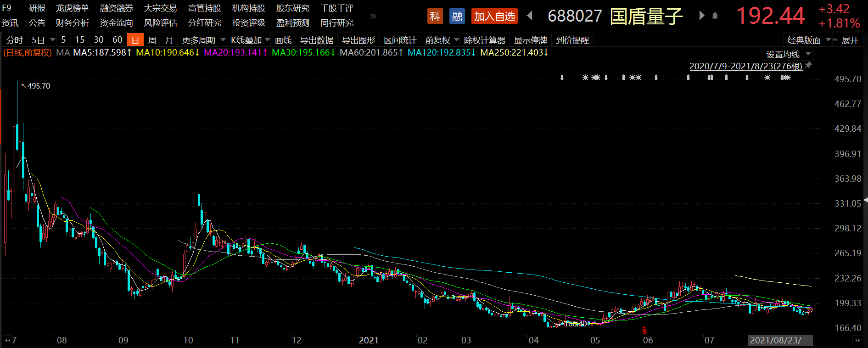The height and width of the screenshot is (348, 868).
Task: Go to next stock with right arrow
Action: point(701,16)
